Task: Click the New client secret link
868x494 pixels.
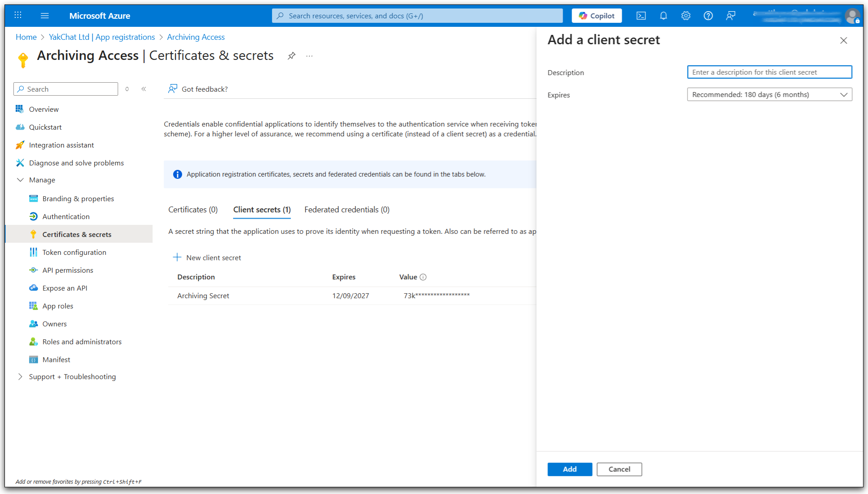Action: pos(207,258)
